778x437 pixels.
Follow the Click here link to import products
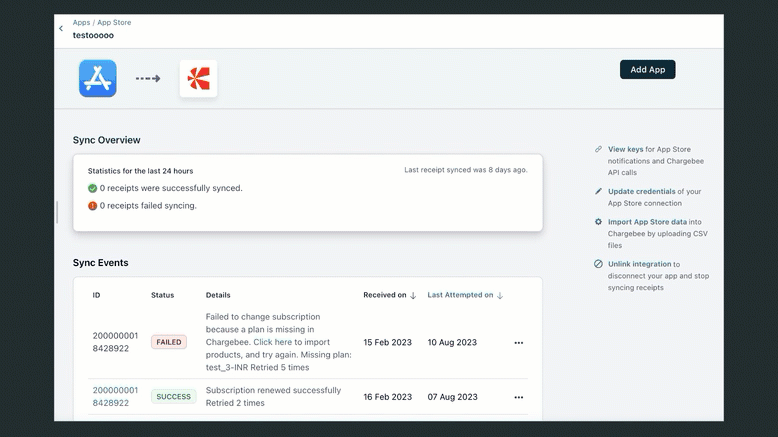(x=272, y=342)
